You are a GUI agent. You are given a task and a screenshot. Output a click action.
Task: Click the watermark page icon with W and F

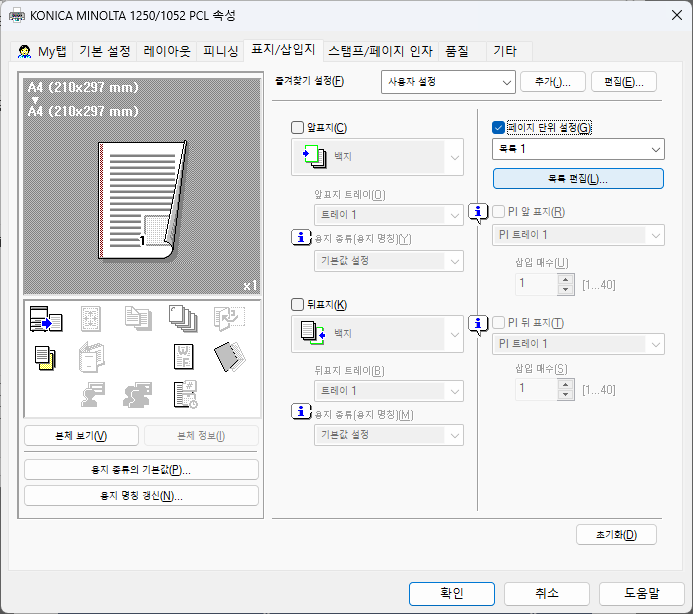click(183, 356)
